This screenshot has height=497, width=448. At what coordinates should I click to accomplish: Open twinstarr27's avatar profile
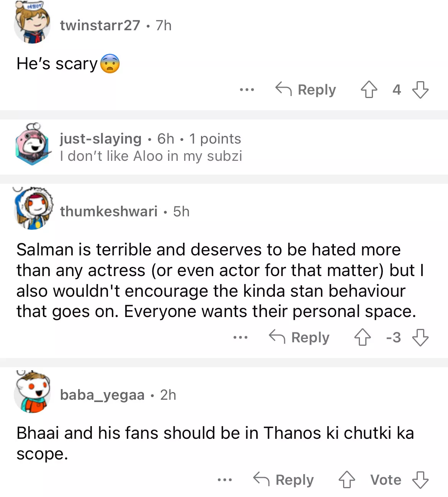32,24
